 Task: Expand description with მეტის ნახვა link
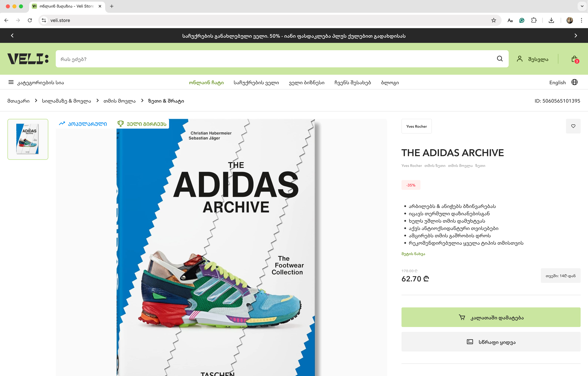click(413, 254)
